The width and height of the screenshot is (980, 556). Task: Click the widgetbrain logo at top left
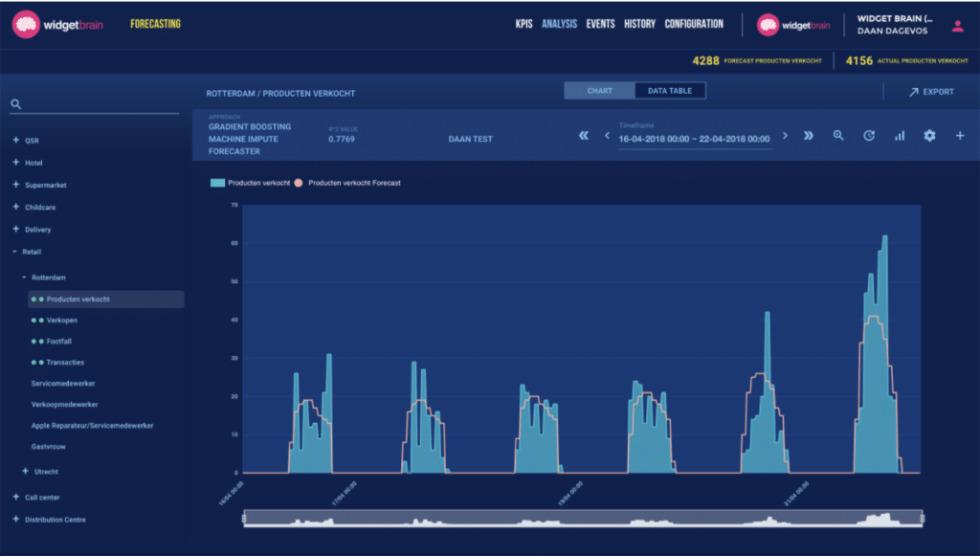(57, 25)
